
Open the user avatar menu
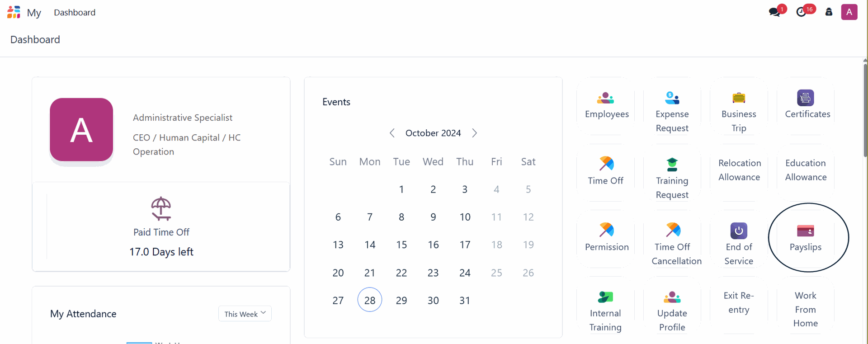point(849,12)
